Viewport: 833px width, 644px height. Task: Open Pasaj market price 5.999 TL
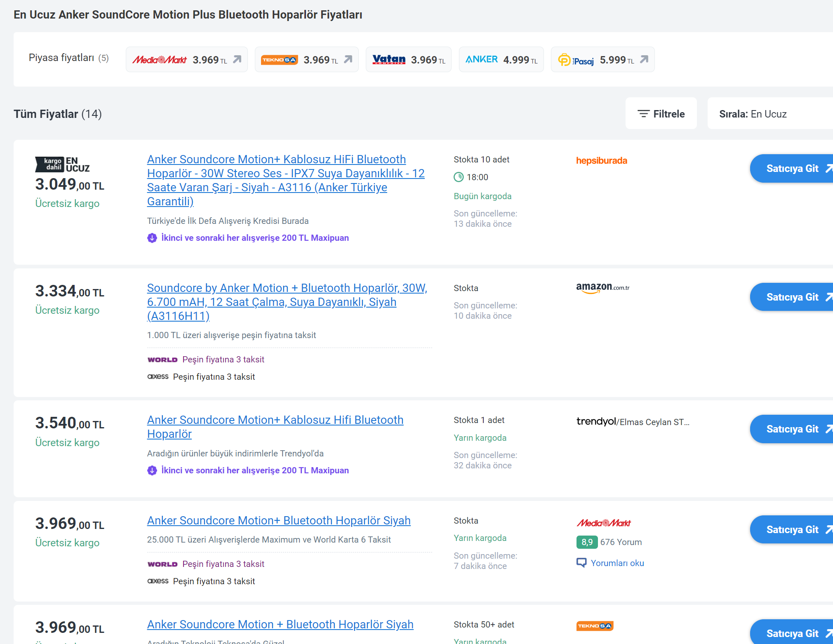[602, 60]
